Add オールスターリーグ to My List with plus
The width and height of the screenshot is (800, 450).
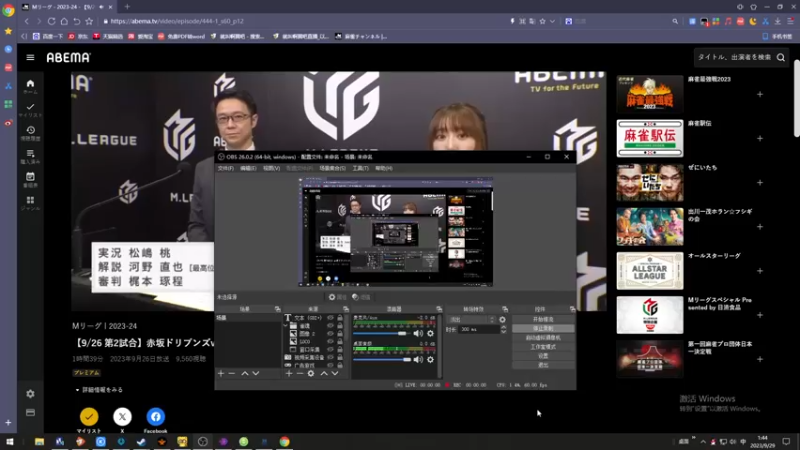click(x=760, y=271)
